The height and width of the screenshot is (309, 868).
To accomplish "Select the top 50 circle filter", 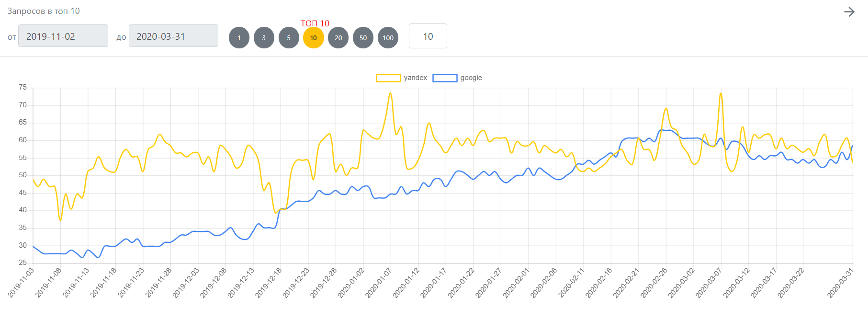I will click(x=363, y=38).
